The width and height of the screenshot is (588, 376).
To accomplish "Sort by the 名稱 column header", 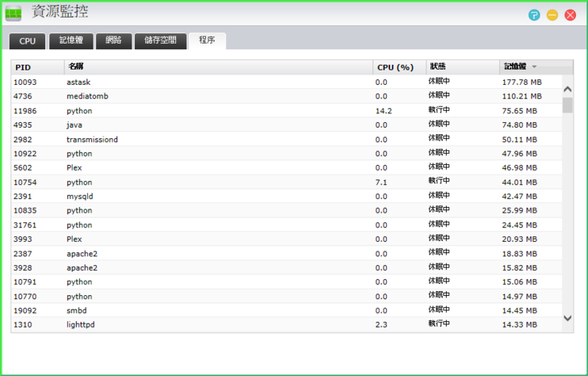I will 218,67.
